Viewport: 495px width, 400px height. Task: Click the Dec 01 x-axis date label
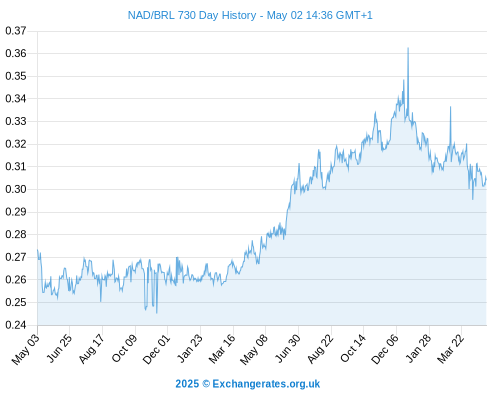pos(156,349)
